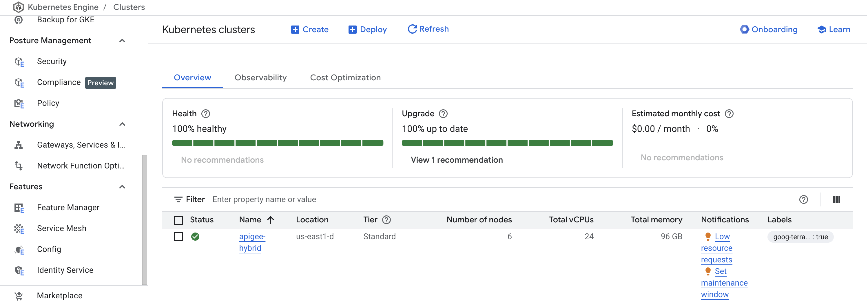Image resolution: width=868 pixels, height=305 pixels.
Task: Click the Number of nodes header
Action: [x=479, y=220]
